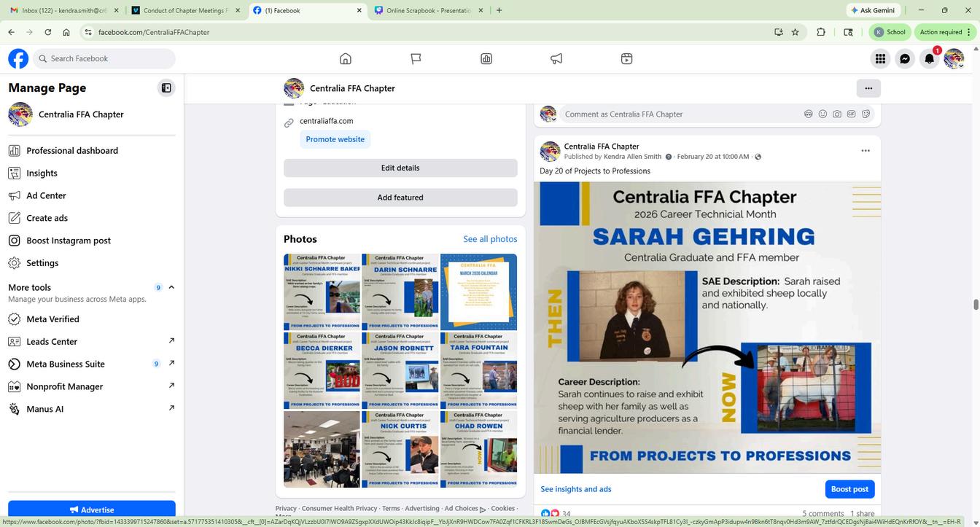Click the page vertical scrollbar thumb
The width and height of the screenshot is (980, 527).
coord(975,305)
